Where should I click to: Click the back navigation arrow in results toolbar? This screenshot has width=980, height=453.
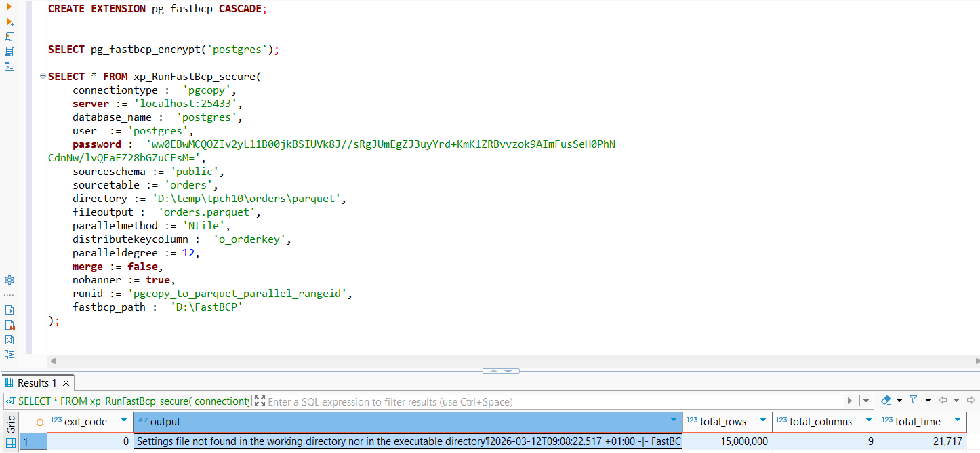[942, 399]
